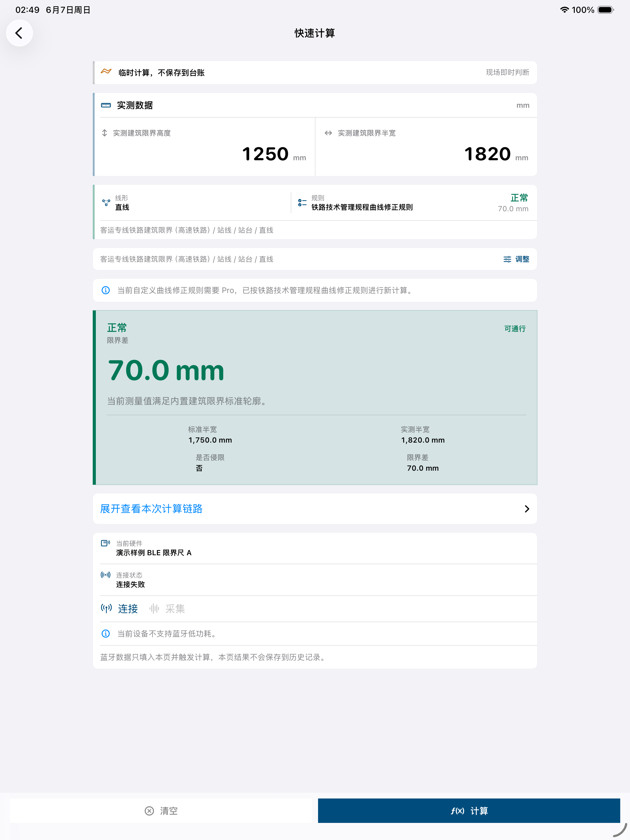630x840 pixels.
Task: Click the waveform icon beside 采集
Action: click(x=154, y=609)
